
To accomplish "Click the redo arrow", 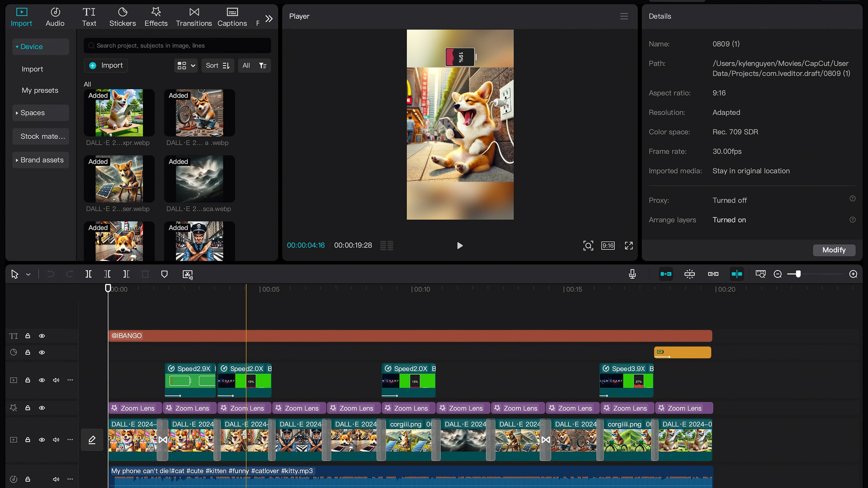I will click(70, 274).
